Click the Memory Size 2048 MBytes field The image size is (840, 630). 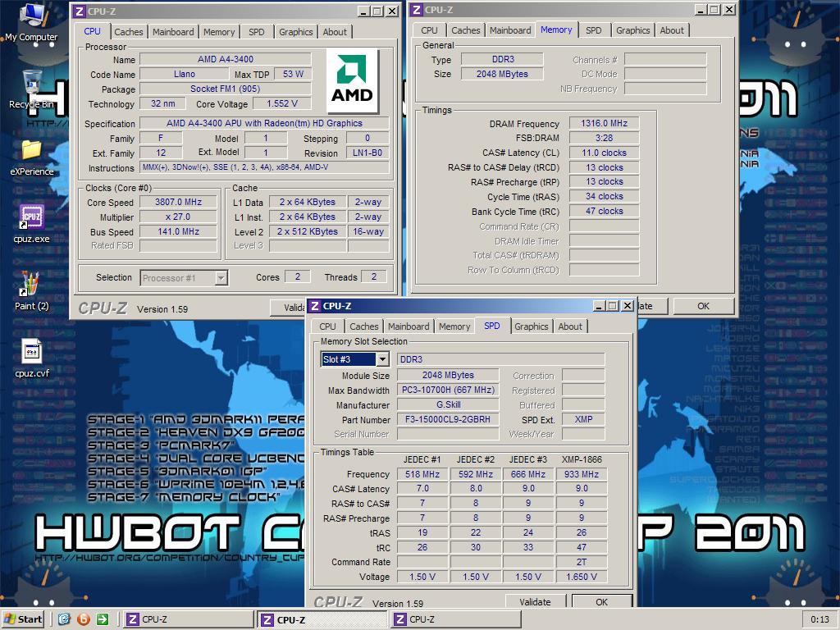coord(502,74)
